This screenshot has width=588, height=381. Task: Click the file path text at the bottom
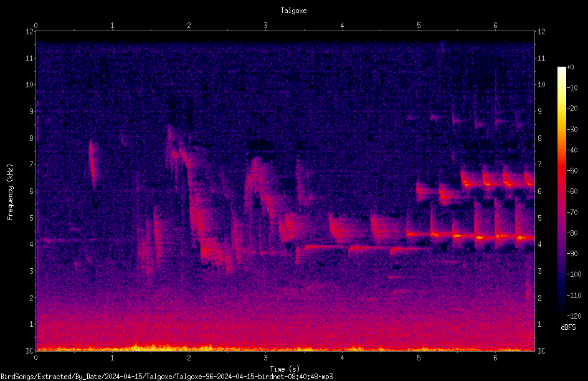point(166,377)
